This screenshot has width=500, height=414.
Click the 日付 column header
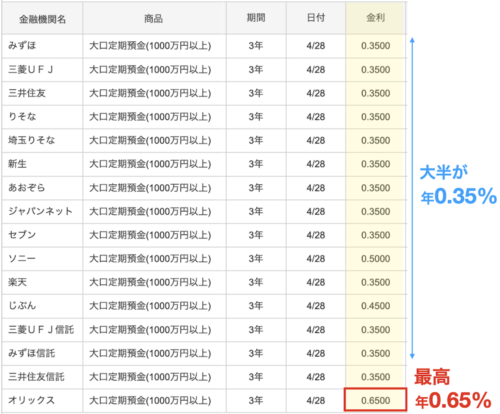[x=316, y=18]
